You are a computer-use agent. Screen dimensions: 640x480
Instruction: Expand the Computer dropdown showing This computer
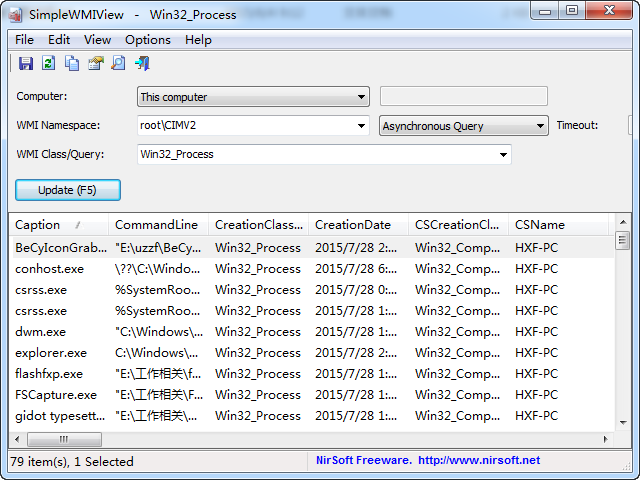pyautogui.click(x=253, y=97)
